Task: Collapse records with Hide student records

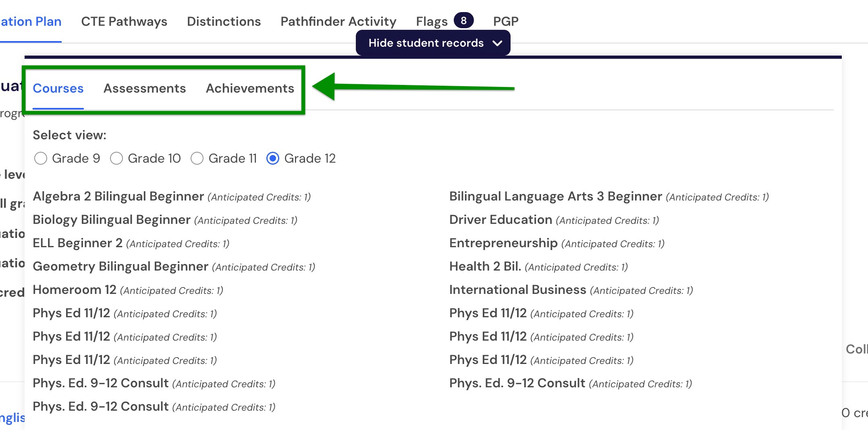Action: coord(433,43)
